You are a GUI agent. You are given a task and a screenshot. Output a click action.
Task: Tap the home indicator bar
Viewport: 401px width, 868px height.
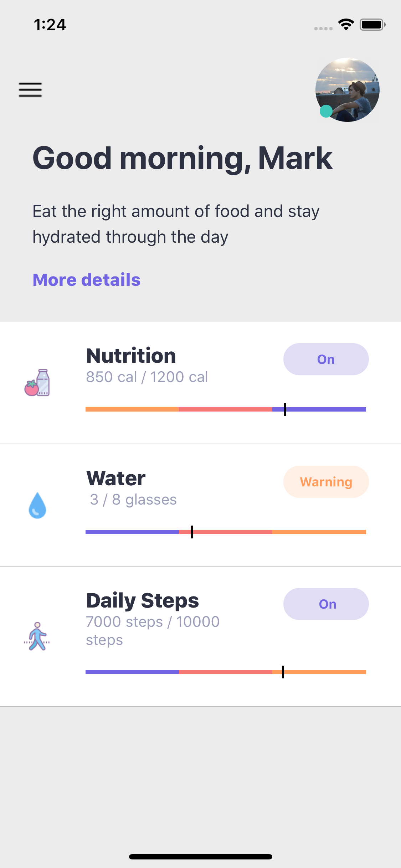tap(201, 857)
